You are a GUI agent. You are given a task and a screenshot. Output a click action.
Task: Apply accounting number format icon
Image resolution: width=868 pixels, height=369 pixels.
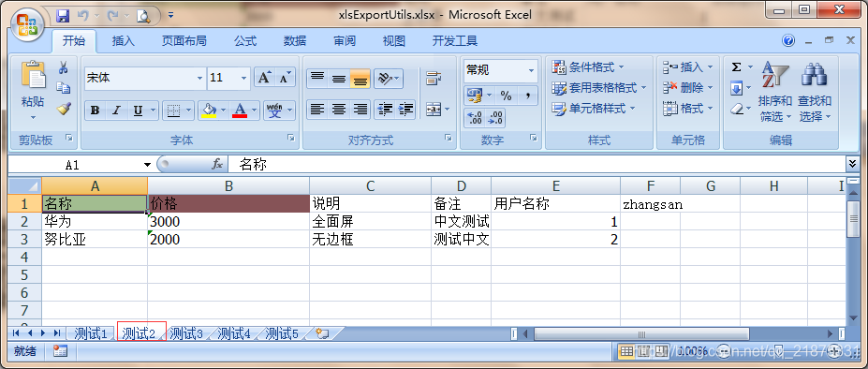(x=475, y=96)
